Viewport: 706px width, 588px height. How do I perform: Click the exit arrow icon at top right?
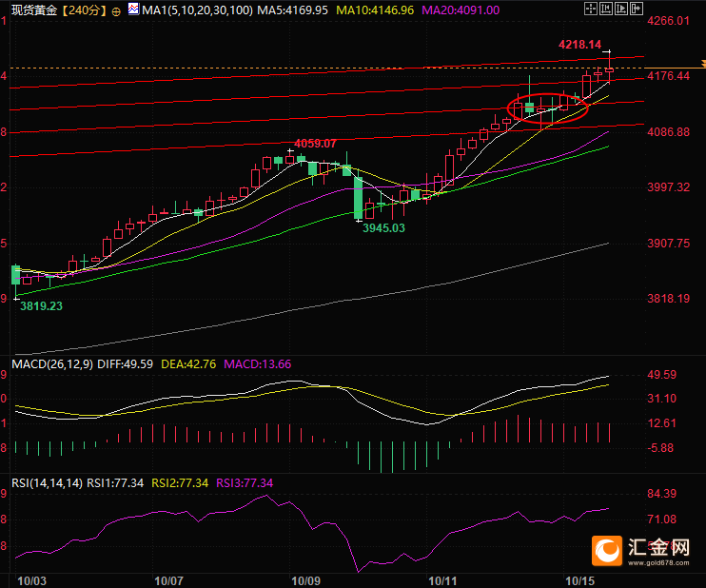coord(637,9)
